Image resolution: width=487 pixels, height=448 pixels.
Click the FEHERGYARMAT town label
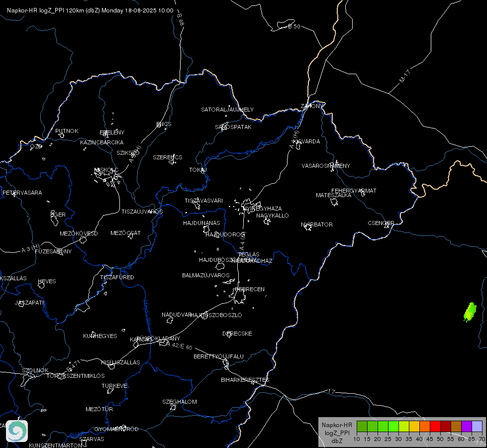tap(354, 191)
